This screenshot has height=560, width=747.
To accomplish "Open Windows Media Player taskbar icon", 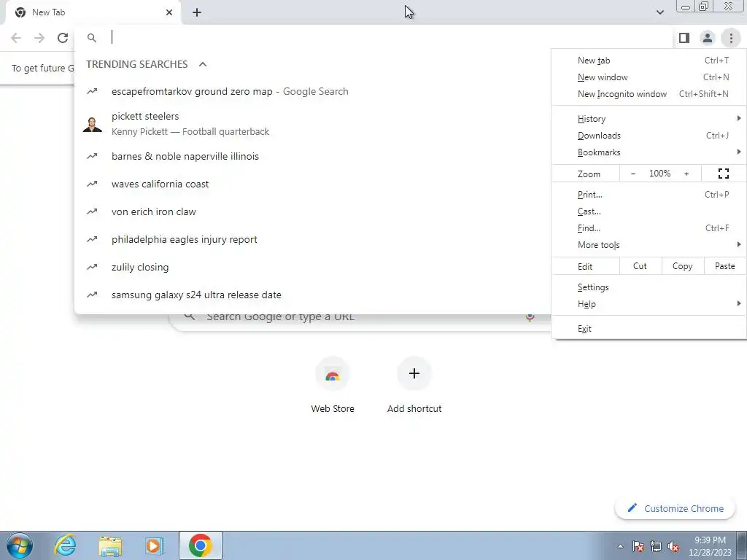I will tap(154, 545).
